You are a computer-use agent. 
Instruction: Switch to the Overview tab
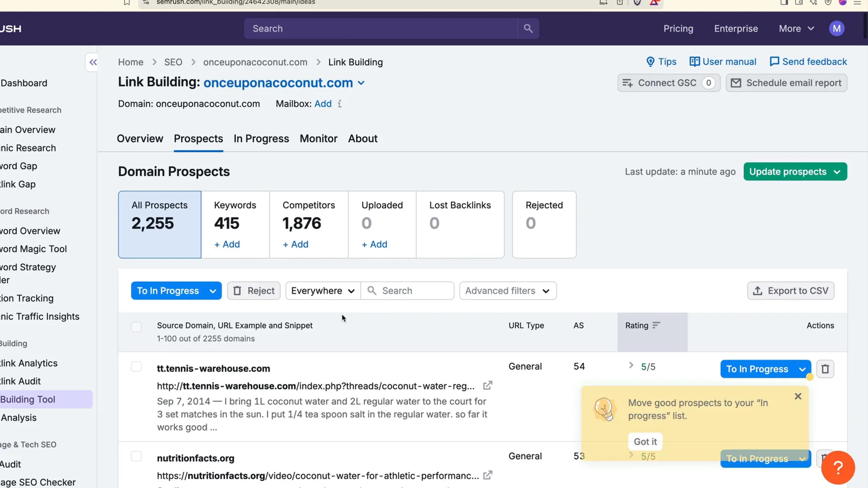140,139
